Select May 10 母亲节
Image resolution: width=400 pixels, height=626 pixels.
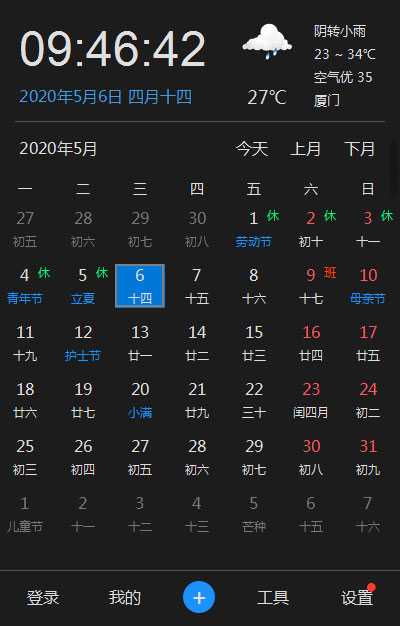(x=368, y=286)
